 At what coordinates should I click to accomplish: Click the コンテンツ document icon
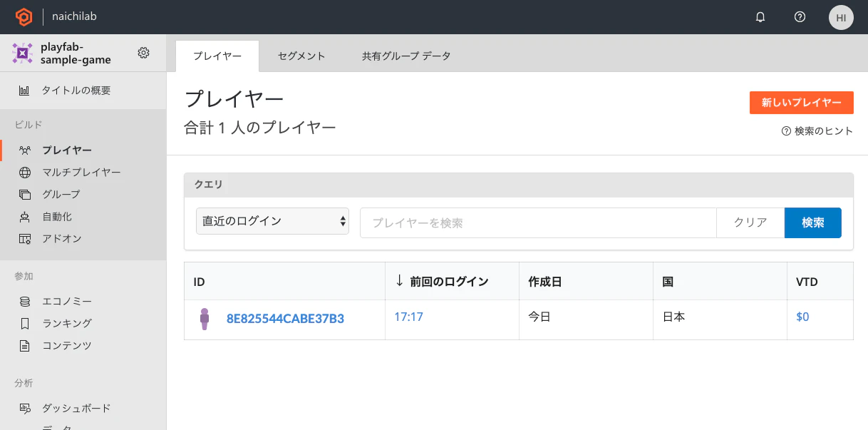[x=25, y=346]
